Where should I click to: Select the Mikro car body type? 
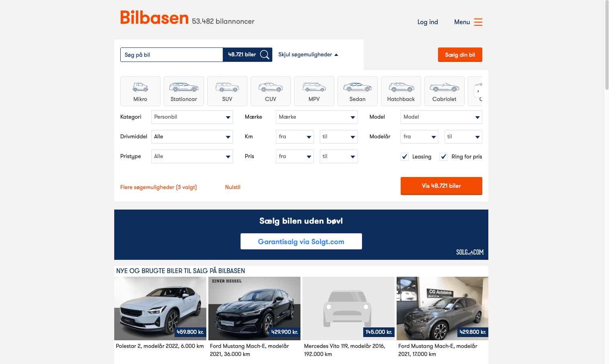click(x=140, y=91)
